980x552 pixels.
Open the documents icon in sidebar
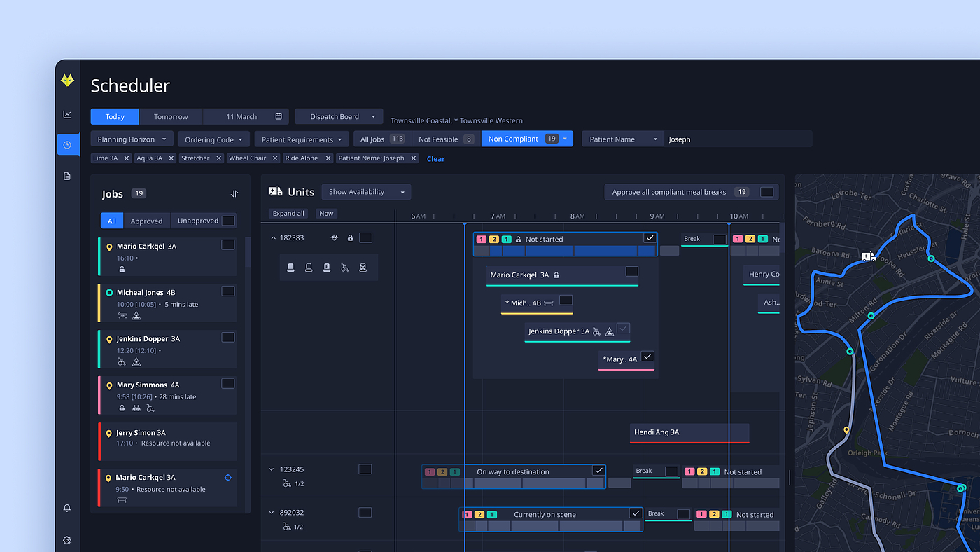click(67, 176)
